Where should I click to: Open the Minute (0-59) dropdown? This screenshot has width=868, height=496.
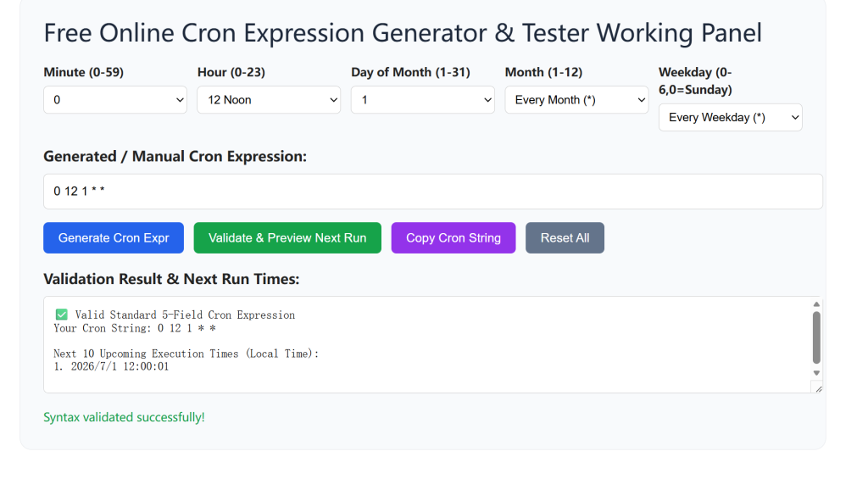(x=115, y=100)
